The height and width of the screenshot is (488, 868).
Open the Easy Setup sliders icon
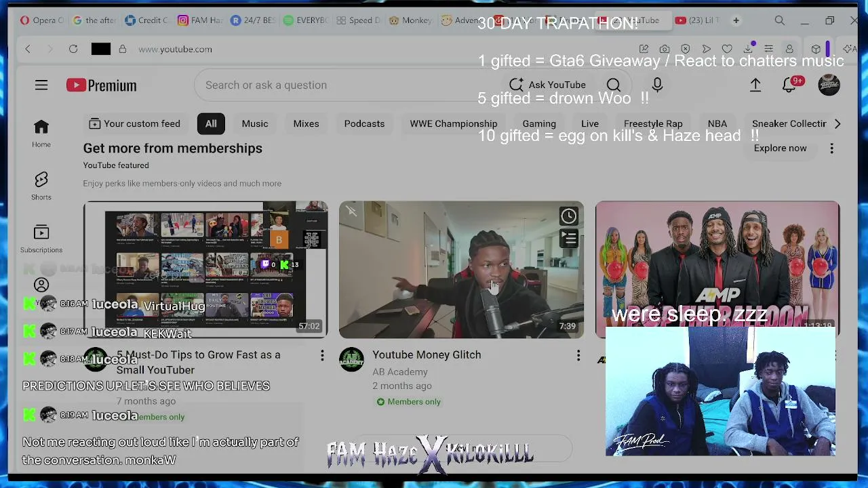(769, 49)
